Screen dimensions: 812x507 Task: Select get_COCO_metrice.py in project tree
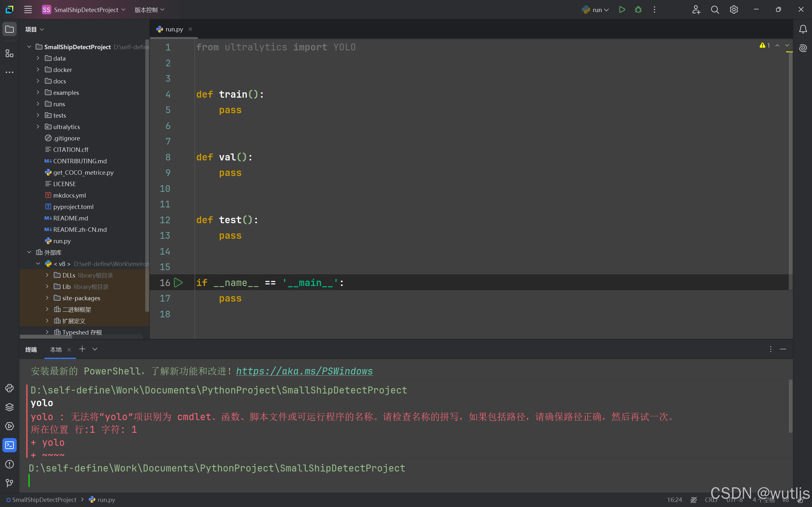tap(83, 172)
